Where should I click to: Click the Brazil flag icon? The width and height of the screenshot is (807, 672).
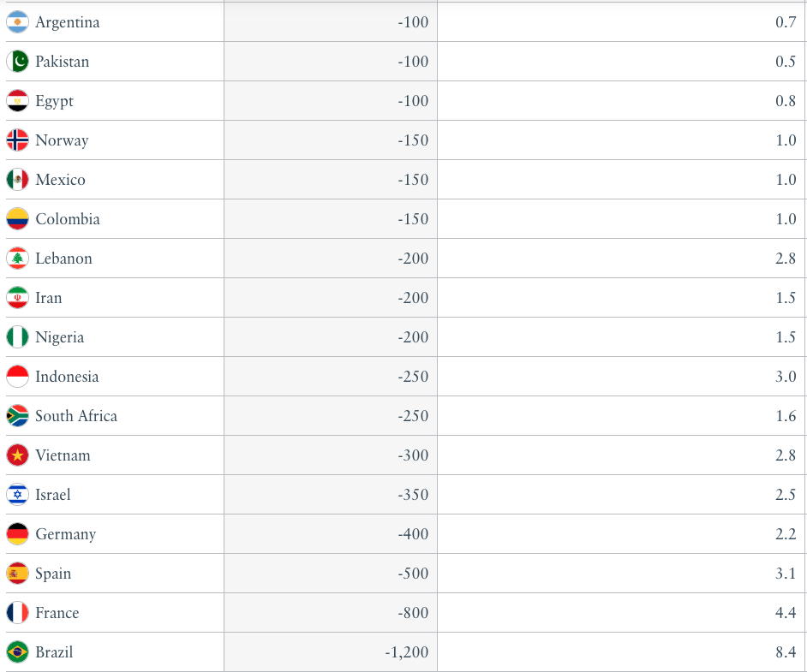pyautogui.click(x=17, y=652)
